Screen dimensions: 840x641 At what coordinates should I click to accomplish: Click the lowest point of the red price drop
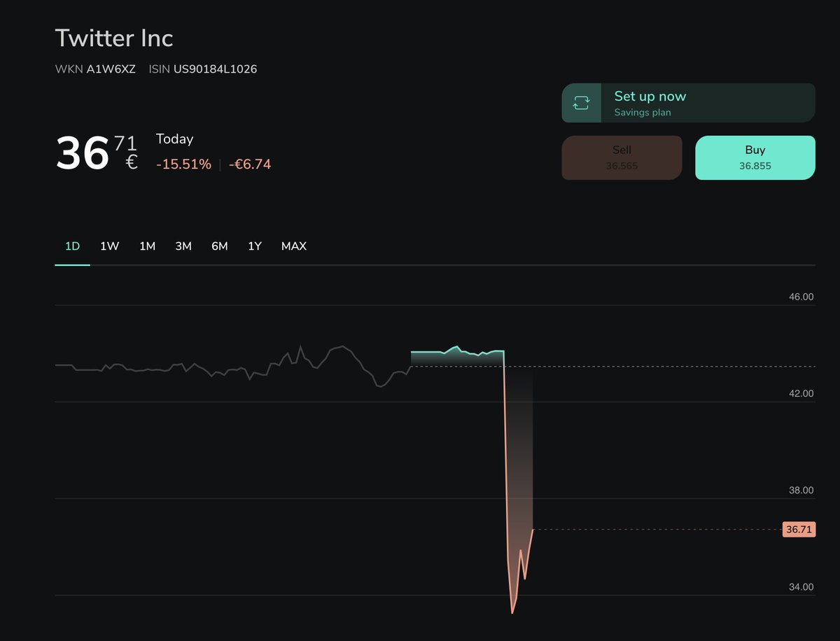[512, 612]
